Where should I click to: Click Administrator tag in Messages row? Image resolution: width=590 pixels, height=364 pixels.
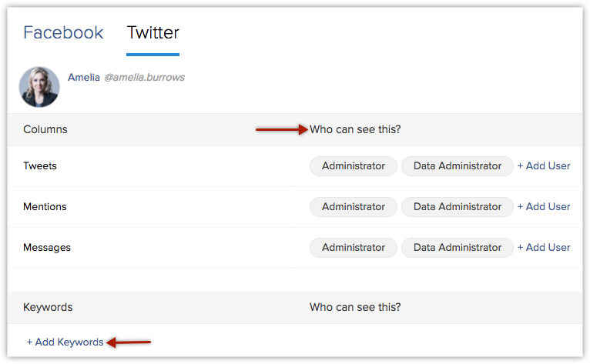(x=354, y=248)
